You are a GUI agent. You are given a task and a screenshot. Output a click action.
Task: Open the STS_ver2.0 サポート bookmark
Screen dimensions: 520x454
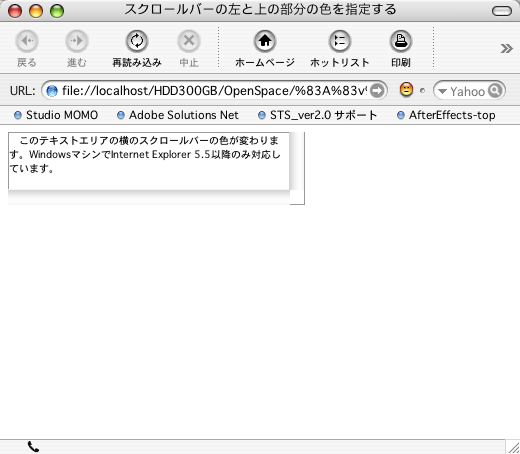pos(318,115)
